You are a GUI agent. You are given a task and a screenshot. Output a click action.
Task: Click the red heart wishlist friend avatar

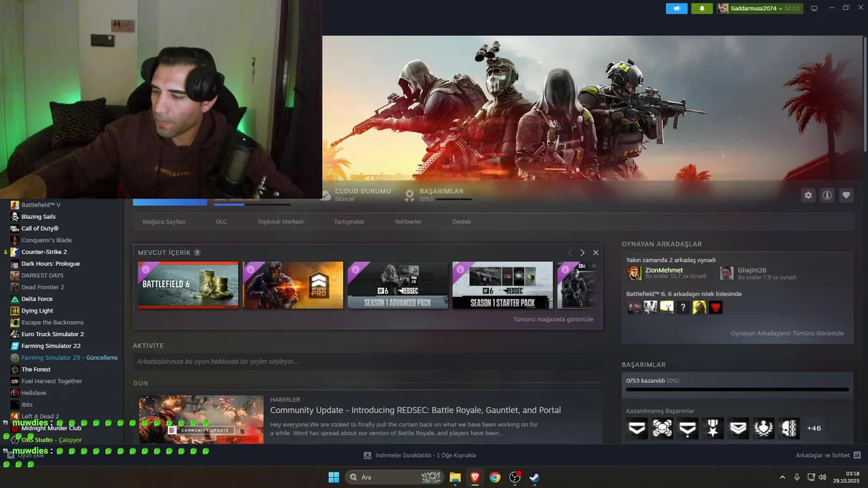point(715,308)
